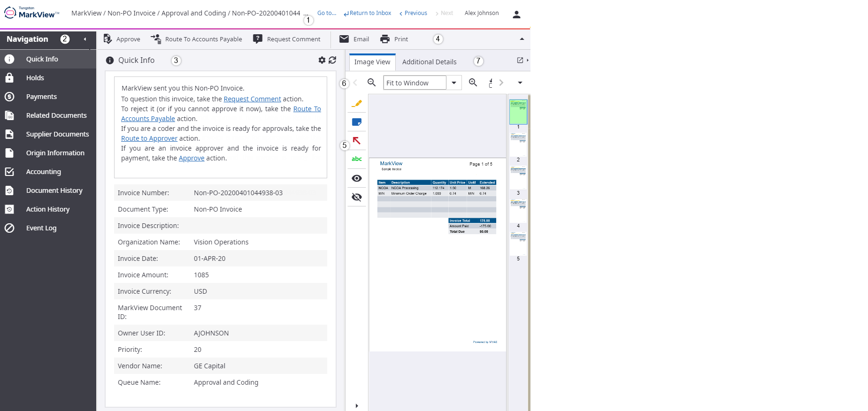Click the Approve action icon

pyautogui.click(x=108, y=39)
